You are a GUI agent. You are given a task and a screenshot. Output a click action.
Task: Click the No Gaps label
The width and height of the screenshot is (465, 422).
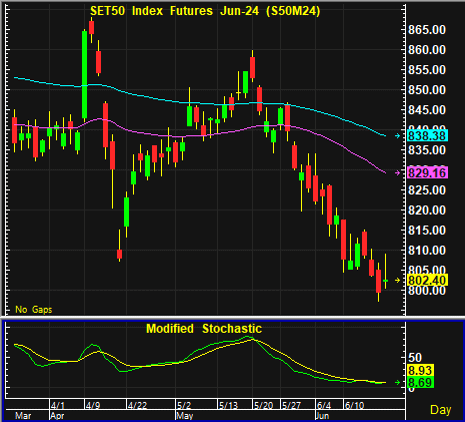[34, 310]
